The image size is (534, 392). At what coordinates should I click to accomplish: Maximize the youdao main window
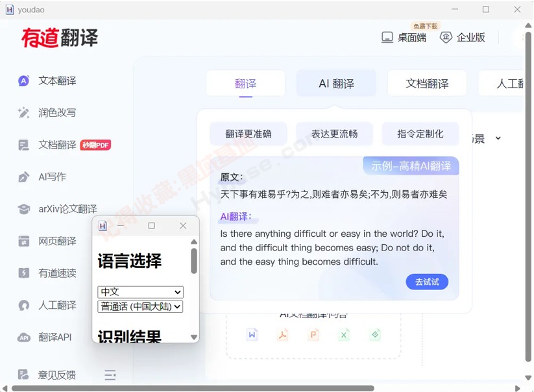pos(486,10)
